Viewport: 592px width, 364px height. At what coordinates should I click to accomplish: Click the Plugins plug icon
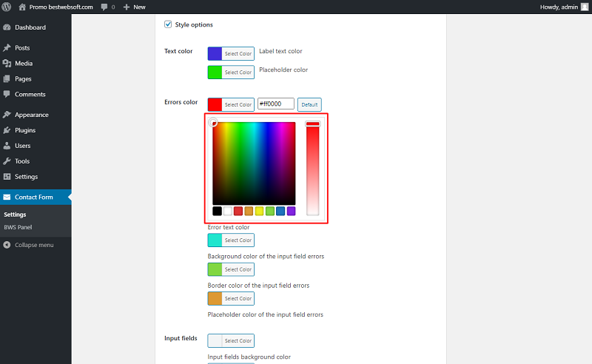pyautogui.click(x=7, y=130)
